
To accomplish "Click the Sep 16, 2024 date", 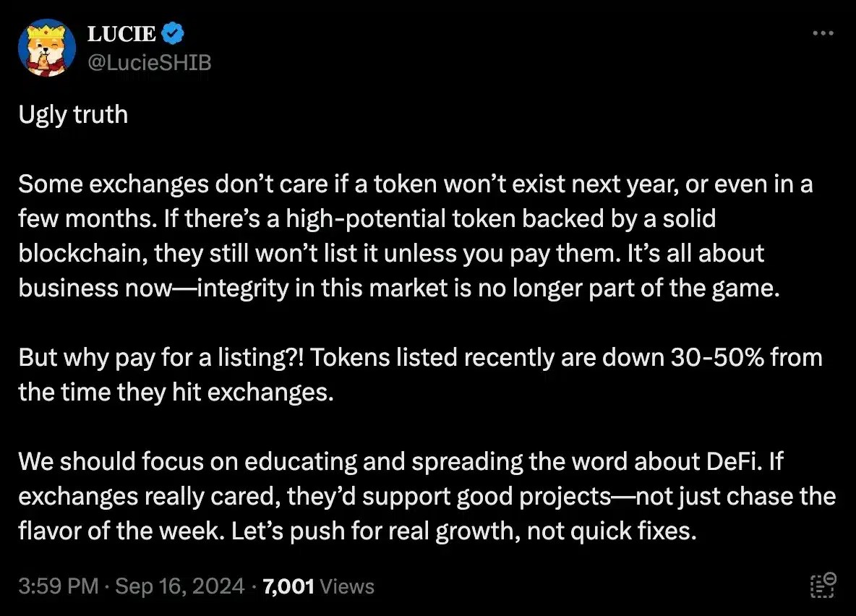I will click(181, 586).
